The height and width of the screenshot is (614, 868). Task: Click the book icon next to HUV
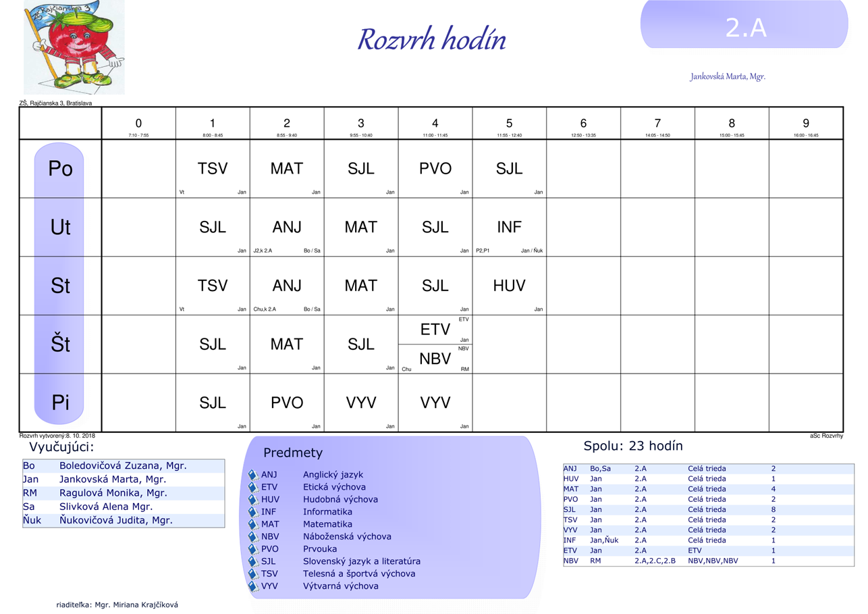click(254, 500)
